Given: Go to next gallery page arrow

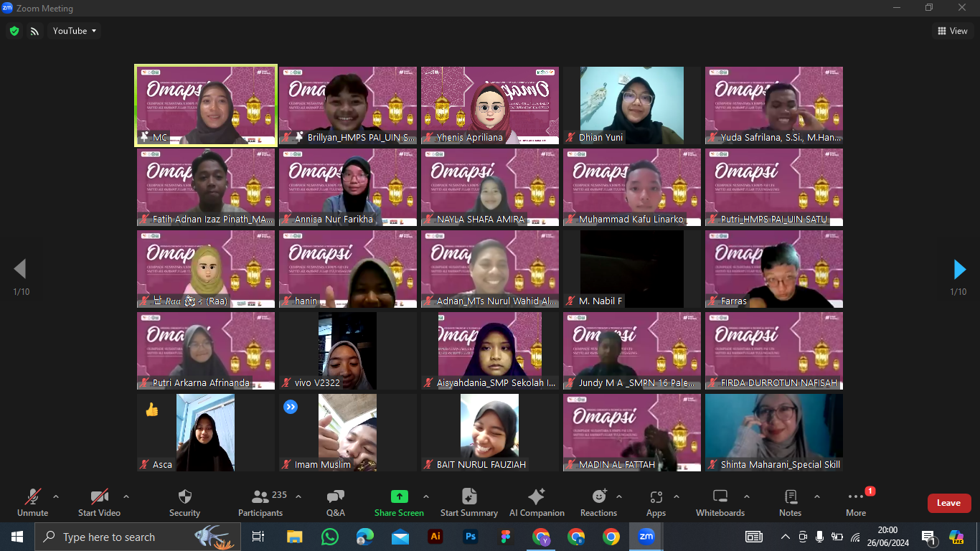Looking at the screenshot, I should (x=959, y=269).
